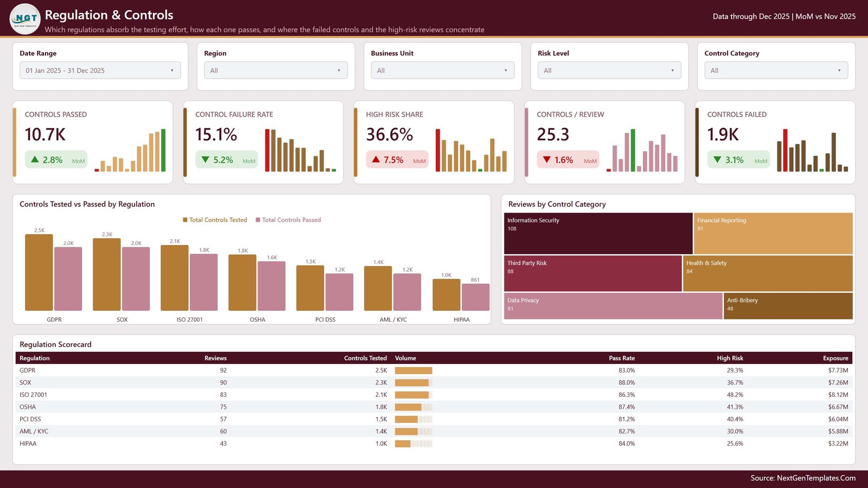Click the High Risk Share sparkline chart
The image size is (868, 488).
coord(471,150)
